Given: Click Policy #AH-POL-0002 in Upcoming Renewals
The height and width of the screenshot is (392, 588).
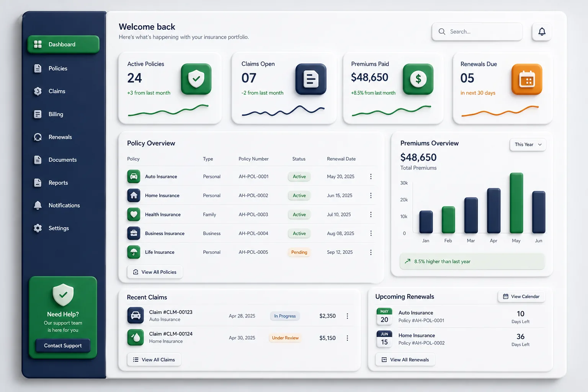Looking at the screenshot, I should [x=421, y=343].
